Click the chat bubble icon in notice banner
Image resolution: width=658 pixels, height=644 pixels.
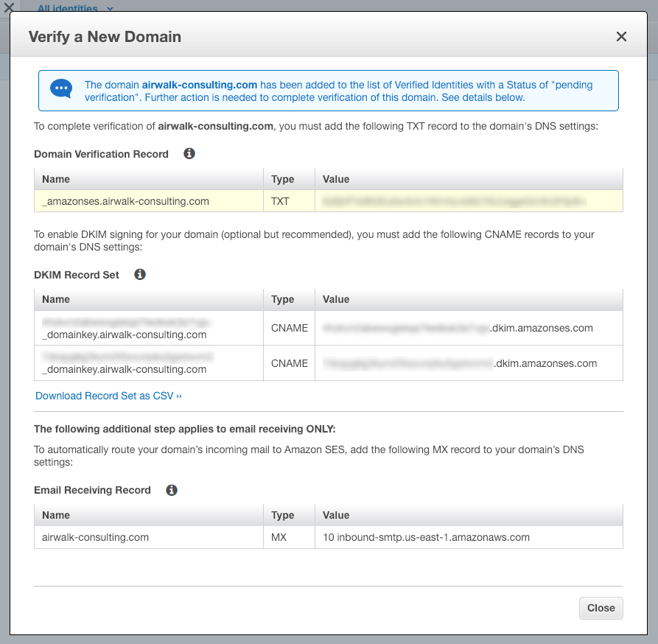(61, 89)
